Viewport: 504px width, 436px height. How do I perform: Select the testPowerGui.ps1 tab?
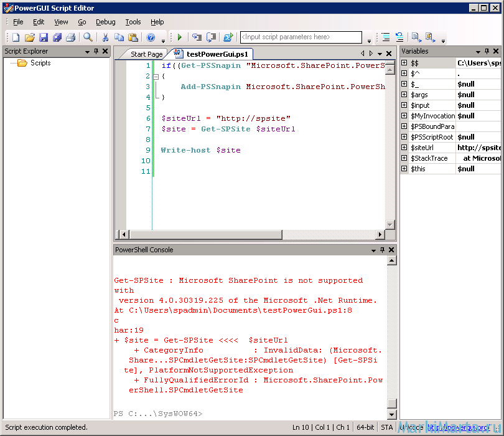coord(212,54)
